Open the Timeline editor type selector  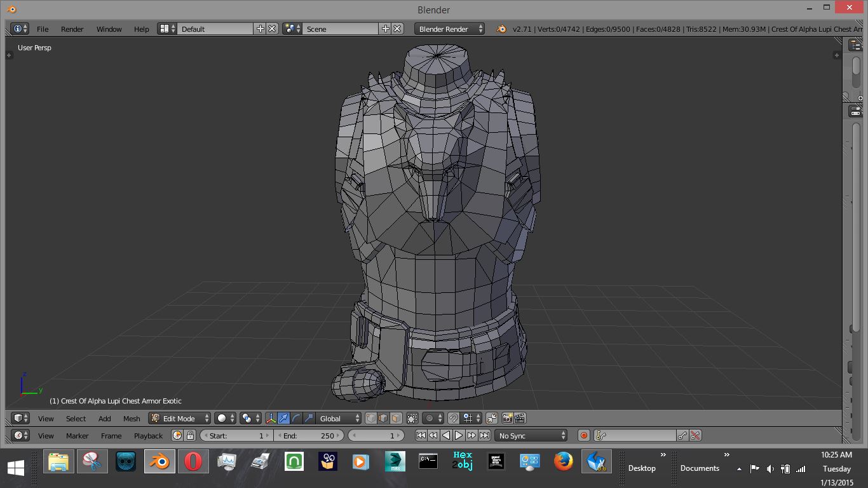(x=21, y=435)
